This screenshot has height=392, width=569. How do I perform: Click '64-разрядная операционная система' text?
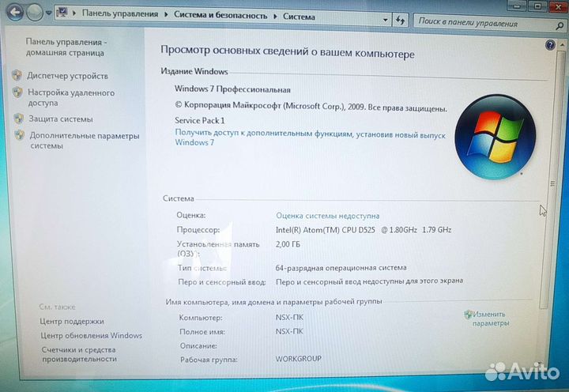coord(341,268)
